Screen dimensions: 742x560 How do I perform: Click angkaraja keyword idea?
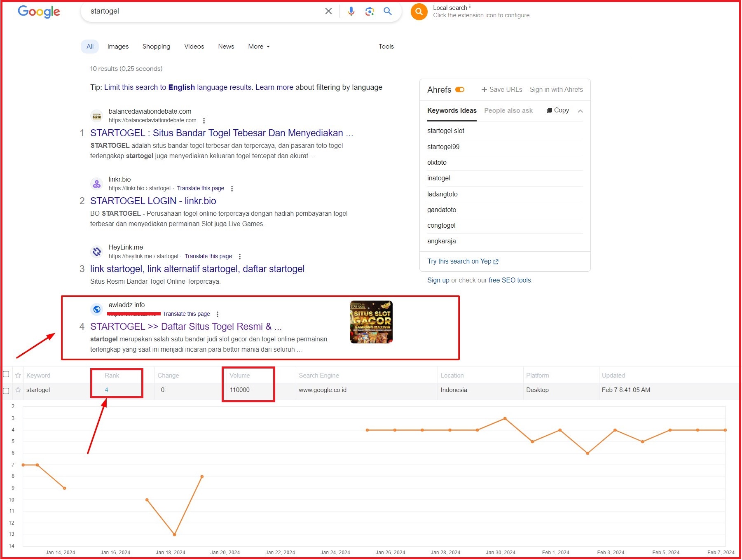coord(442,241)
